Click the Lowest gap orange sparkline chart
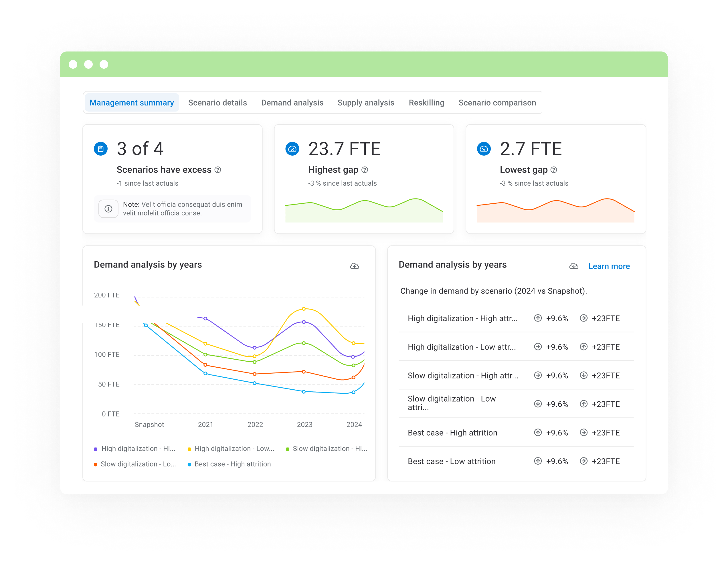This screenshot has height=563, width=728. (x=556, y=210)
